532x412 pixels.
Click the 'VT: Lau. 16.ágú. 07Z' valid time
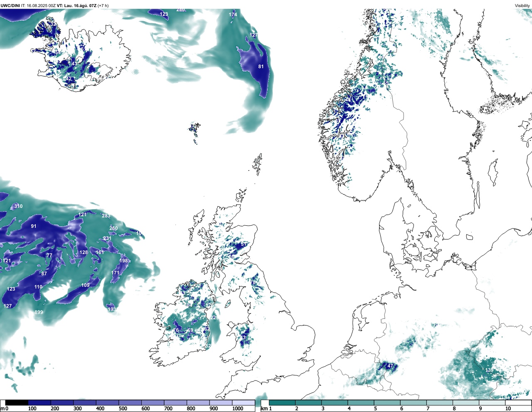pos(76,5)
